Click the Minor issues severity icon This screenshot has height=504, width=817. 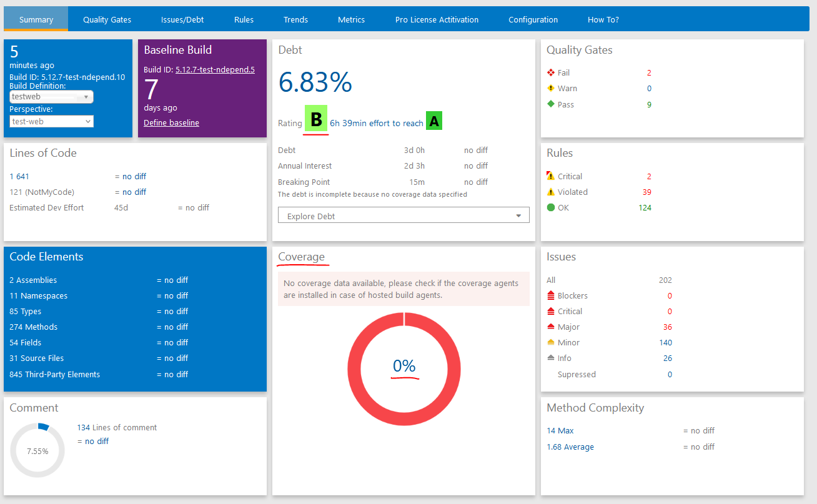[x=551, y=342]
